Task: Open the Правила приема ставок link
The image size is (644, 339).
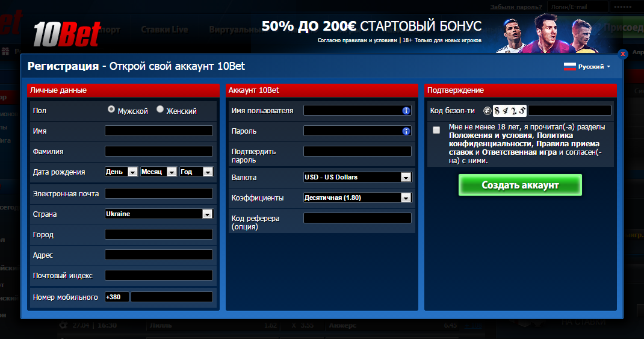Action: pyautogui.click(x=524, y=148)
